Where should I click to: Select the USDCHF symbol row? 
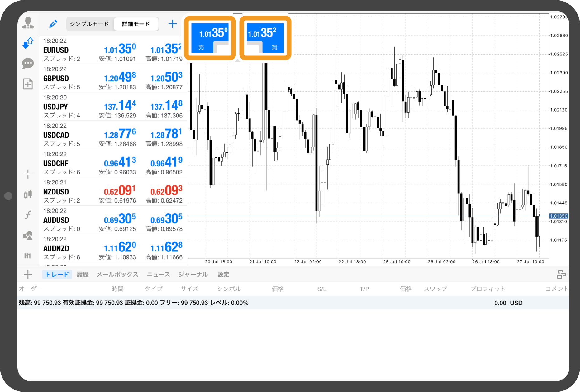(114, 163)
